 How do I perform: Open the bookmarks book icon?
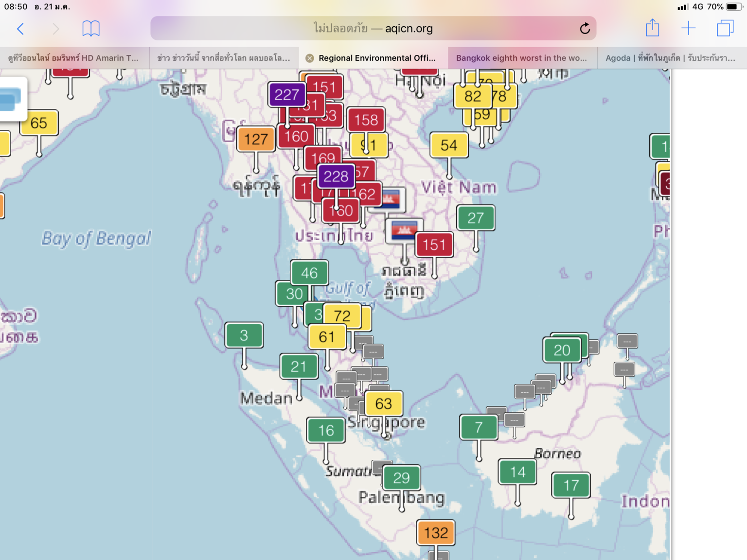tap(91, 29)
